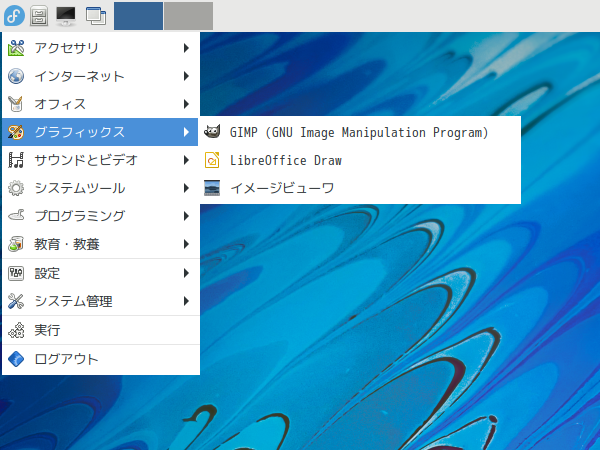
Task: Click the グラフィックス paint palette icon
Action: [16, 132]
